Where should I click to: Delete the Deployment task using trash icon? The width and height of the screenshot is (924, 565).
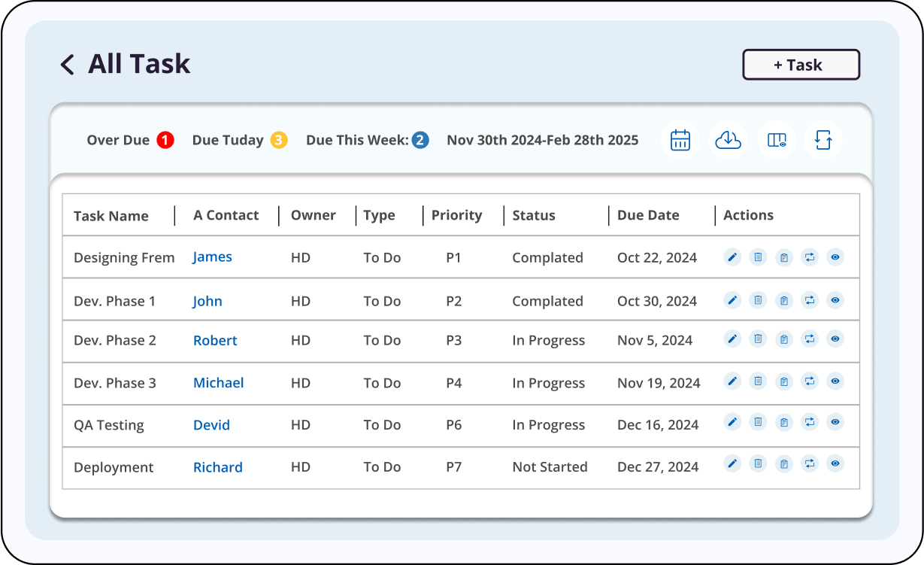758,463
